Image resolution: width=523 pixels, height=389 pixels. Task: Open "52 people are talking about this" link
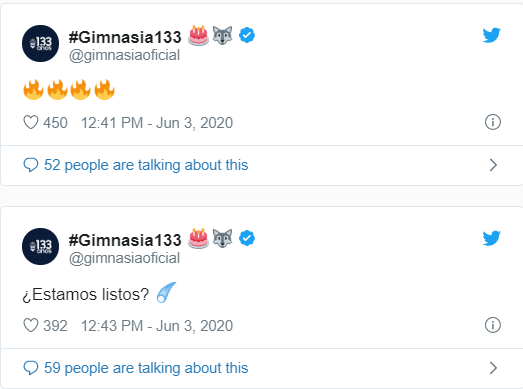click(x=146, y=165)
